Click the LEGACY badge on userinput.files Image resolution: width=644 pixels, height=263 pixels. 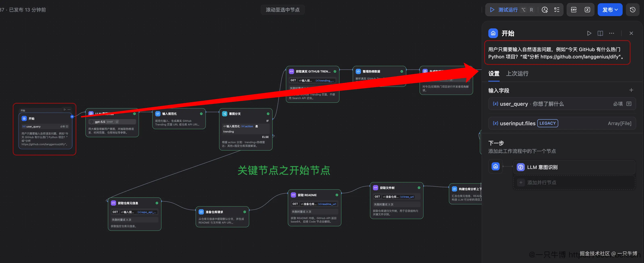pyautogui.click(x=548, y=123)
